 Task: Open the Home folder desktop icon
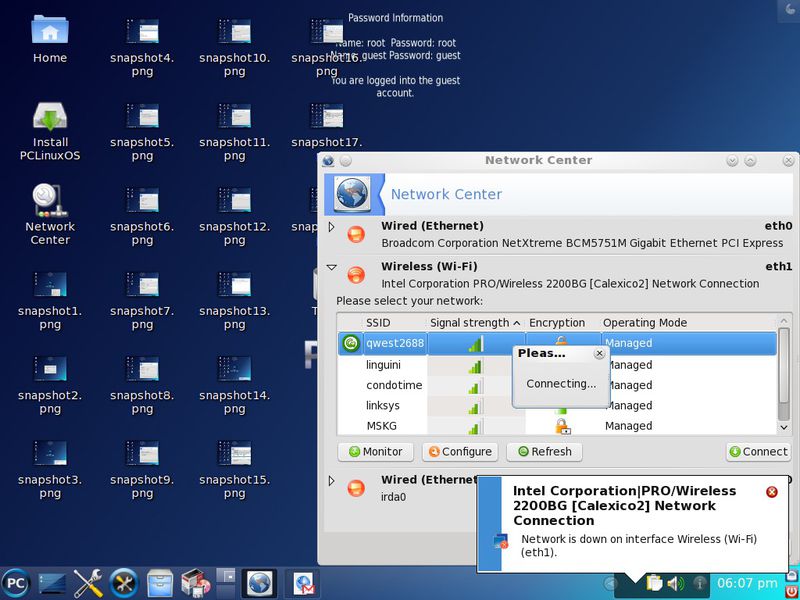tap(49, 38)
